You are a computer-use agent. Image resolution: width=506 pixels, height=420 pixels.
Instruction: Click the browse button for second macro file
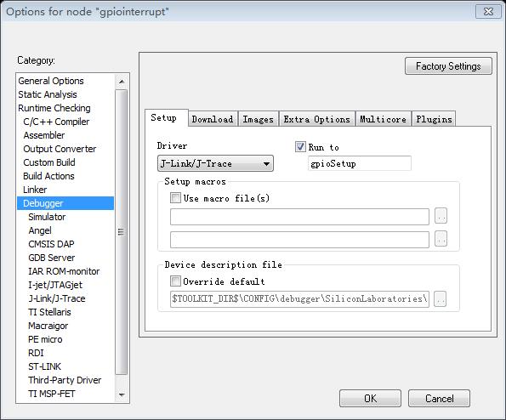click(x=441, y=239)
